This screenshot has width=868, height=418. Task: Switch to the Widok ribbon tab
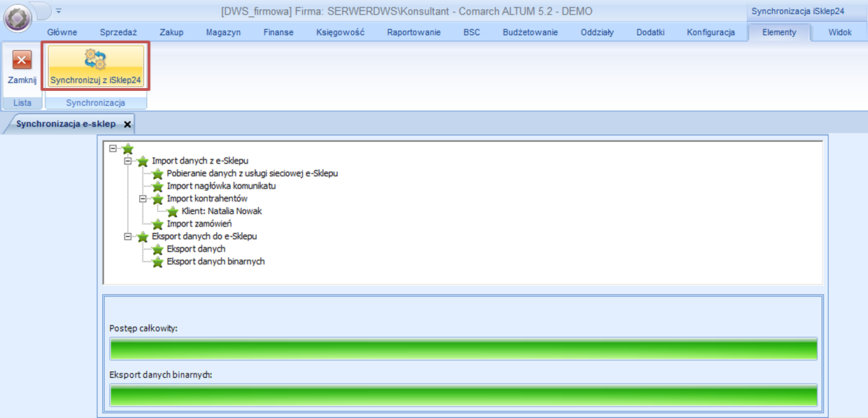point(840,32)
